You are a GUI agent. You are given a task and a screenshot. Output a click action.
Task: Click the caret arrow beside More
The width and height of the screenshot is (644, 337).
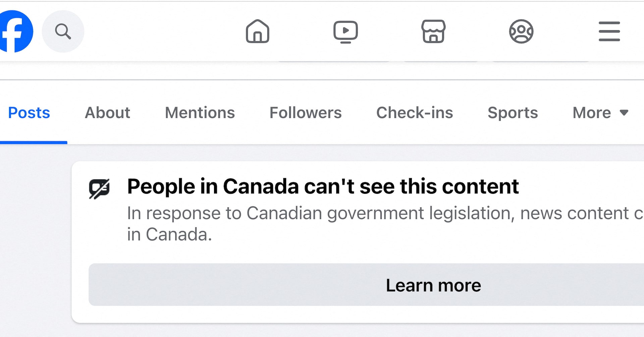tap(624, 113)
